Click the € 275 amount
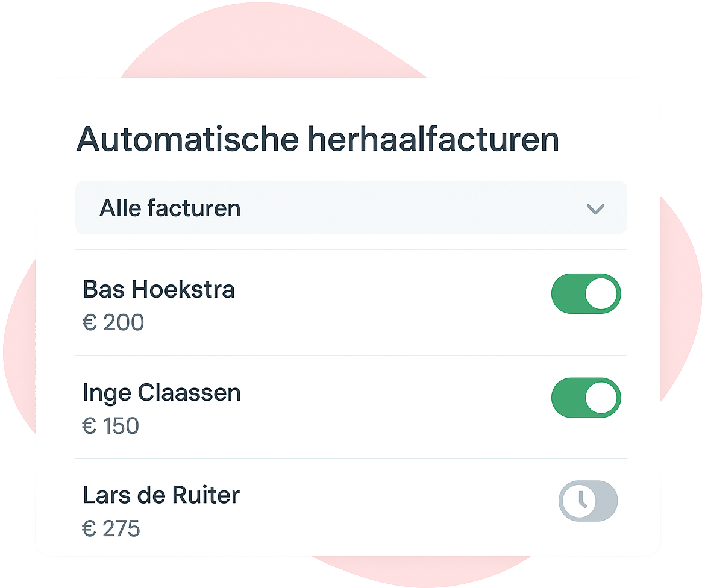 coord(111,529)
